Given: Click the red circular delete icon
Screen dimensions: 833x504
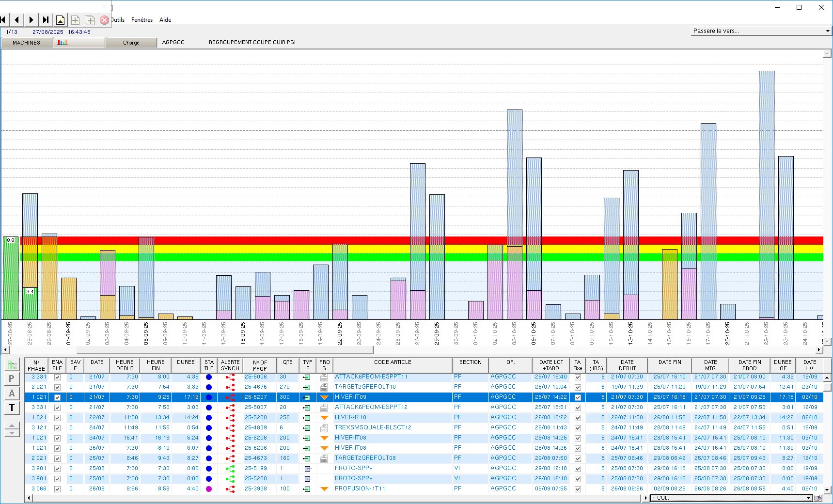Looking at the screenshot, I should [104, 20].
